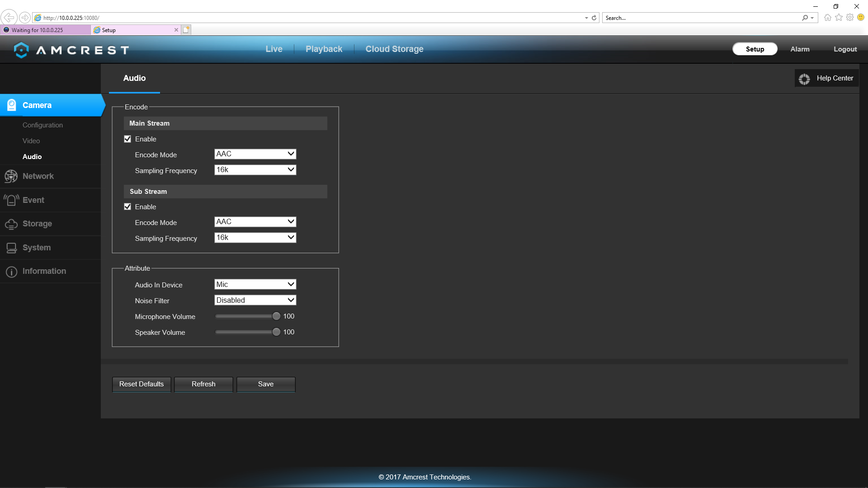Image resolution: width=868 pixels, height=488 pixels.
Task: Click the browser forward arrow
Action: 25,18
